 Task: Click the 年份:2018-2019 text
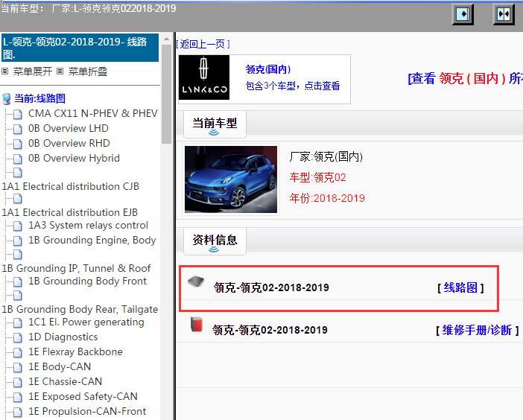327,198
